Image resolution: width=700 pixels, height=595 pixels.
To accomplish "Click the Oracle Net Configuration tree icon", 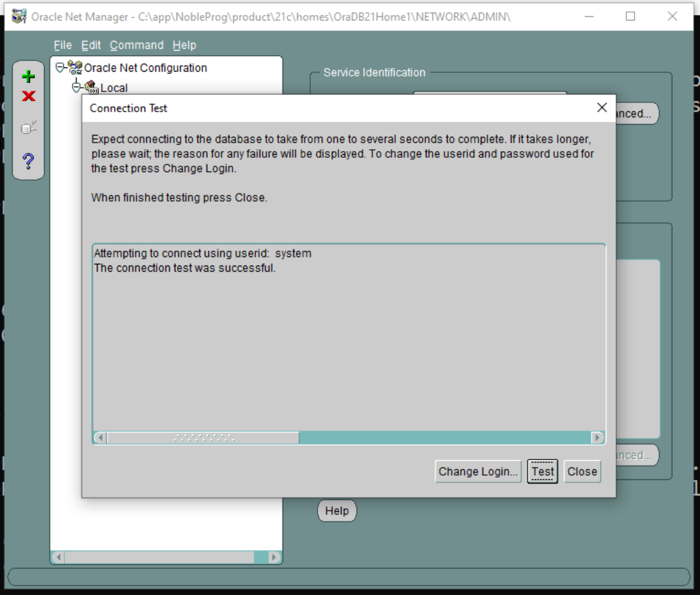I will pos(75,68).
